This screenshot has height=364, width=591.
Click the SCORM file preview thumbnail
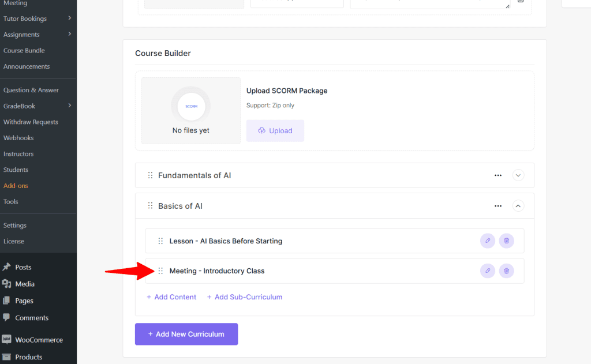(191, 107)
